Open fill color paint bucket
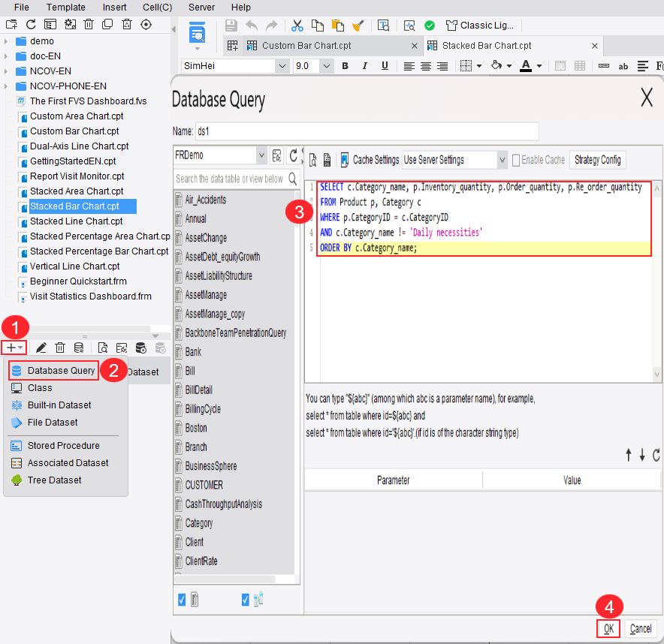 click(496, 66)
